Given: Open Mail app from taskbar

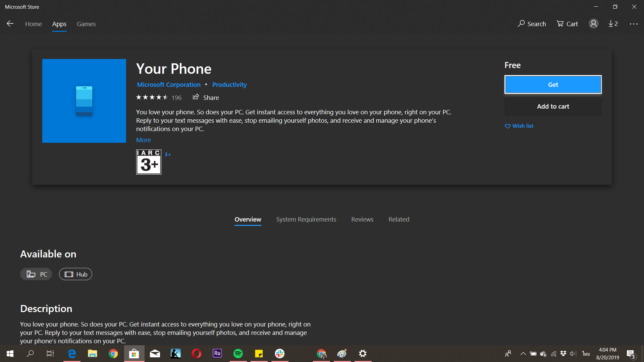Looking at the screenshot, I should coord(155,354).
